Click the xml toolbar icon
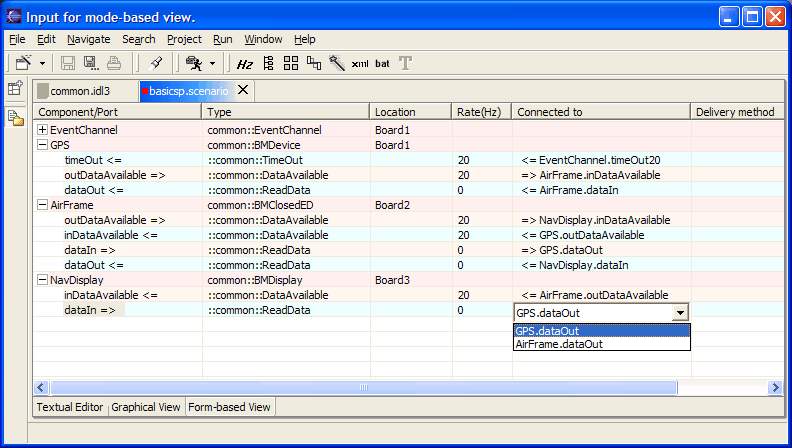 pos(360,64)
